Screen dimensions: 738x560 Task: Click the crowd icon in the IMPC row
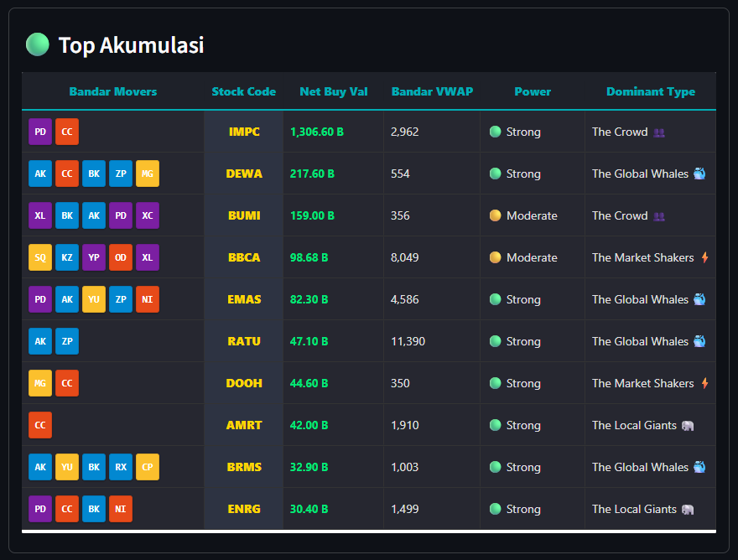[x=659, y=132]
